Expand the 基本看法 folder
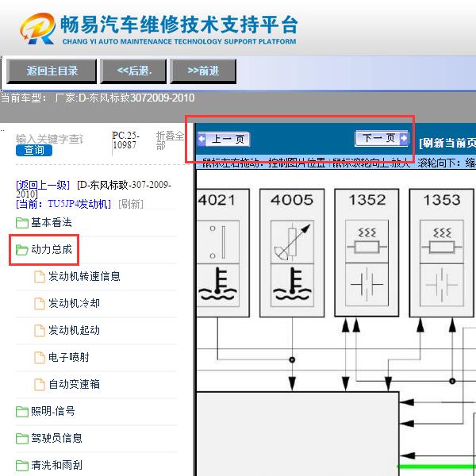The width and height of the screenshot is (476, 476). [52, 222]
